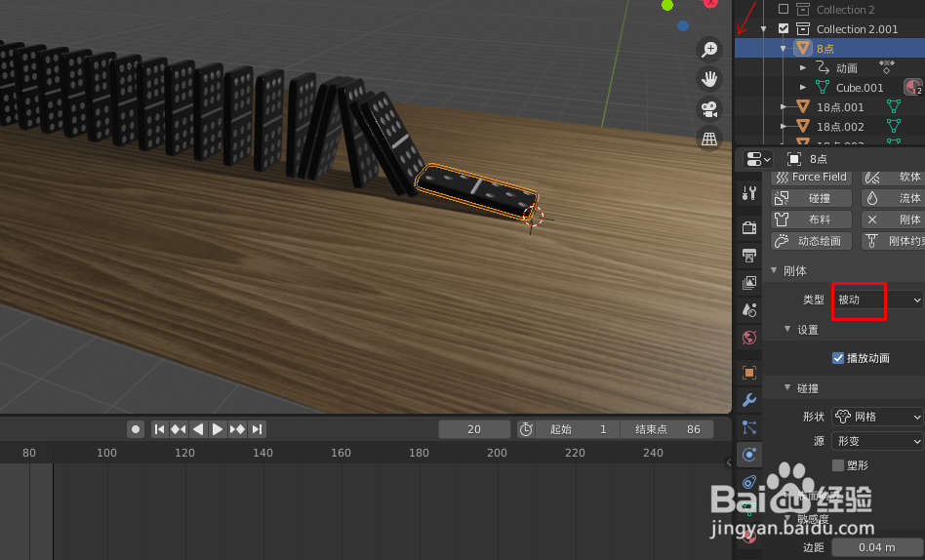
Task: Play the animation forward
Action: (217, 429)
